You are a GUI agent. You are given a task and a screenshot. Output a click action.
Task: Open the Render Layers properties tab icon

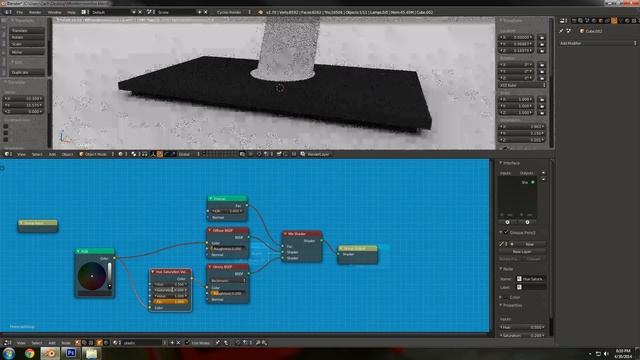pos(580,20)
